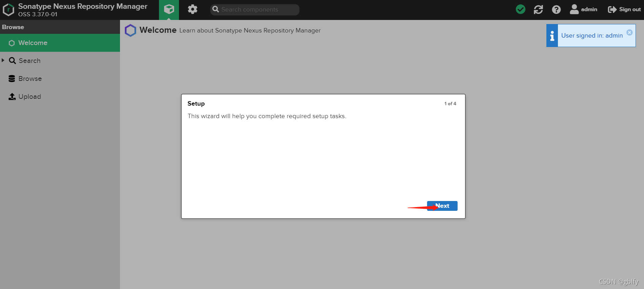Click the search magnifier icon in header

click(216, 9)
